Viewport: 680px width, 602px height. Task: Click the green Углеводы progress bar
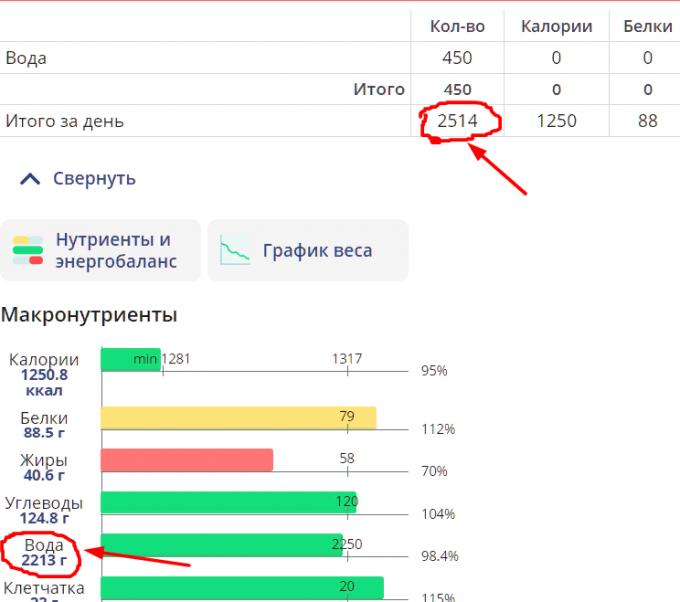pyautogui.click(x=228, y=502)
